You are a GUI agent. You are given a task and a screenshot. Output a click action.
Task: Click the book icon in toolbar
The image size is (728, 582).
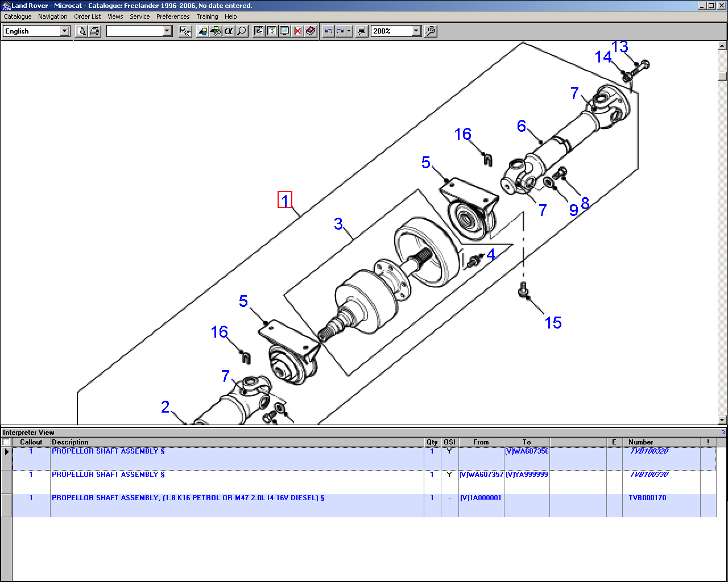311,31
